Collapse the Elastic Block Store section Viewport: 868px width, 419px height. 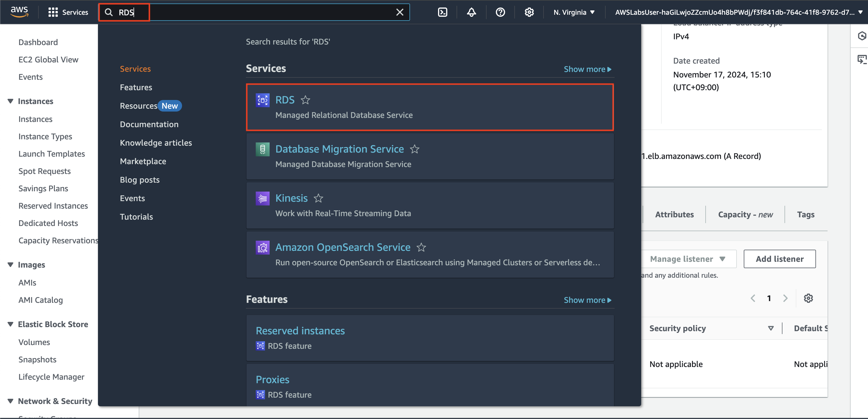pos(10,324)
